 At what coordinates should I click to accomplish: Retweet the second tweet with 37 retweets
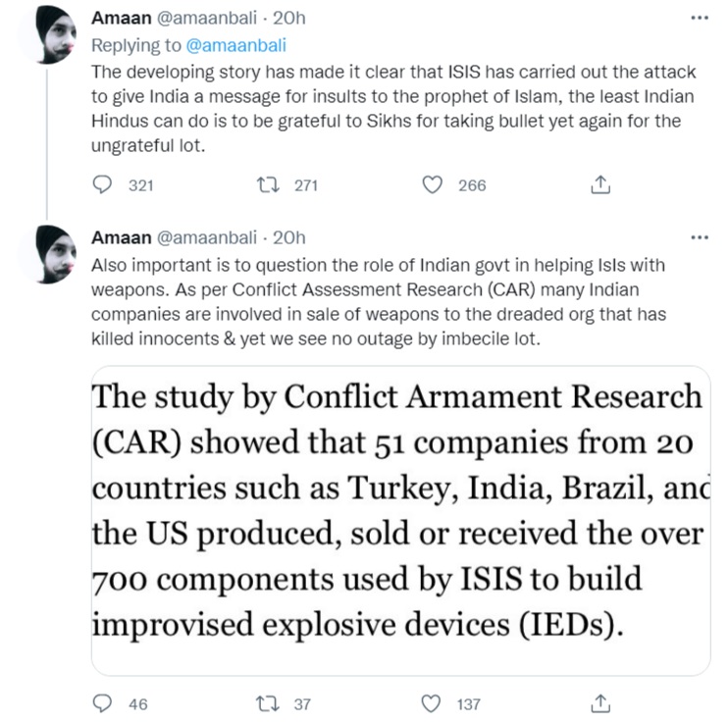[x=266, y=702]
